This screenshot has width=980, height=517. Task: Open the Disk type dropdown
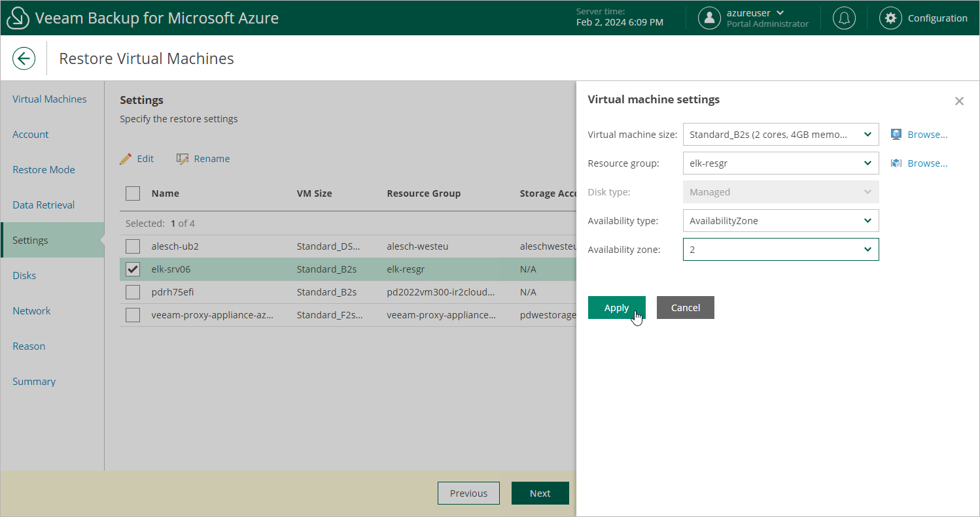pos(780,192)
